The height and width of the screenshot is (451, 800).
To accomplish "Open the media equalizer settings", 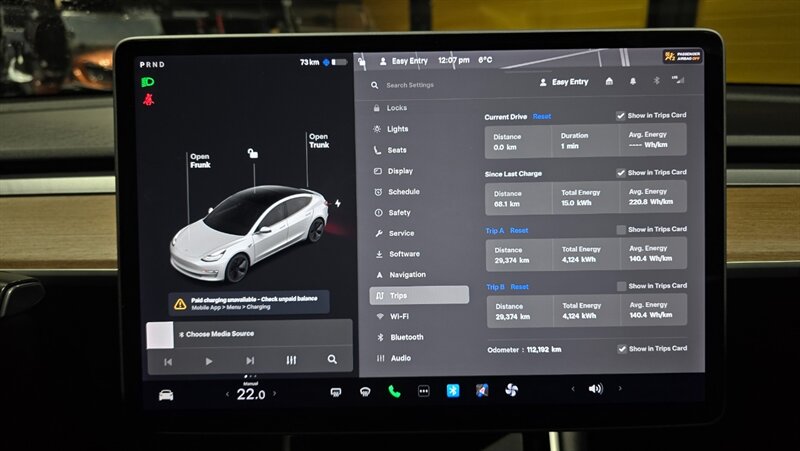I will coord(291,360).
